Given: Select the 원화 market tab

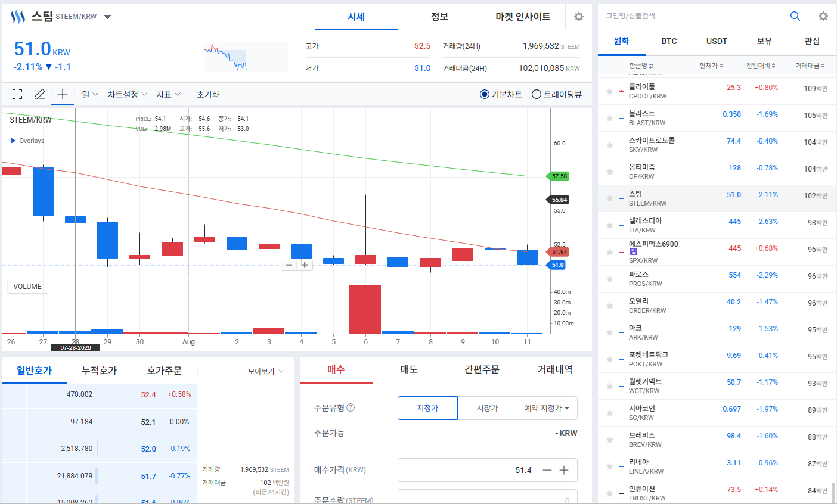Looking at the screenshot, I should pos(622,41).
